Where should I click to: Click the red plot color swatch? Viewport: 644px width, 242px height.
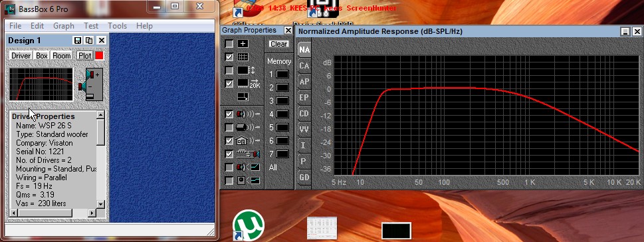click(x=99, y=55)
